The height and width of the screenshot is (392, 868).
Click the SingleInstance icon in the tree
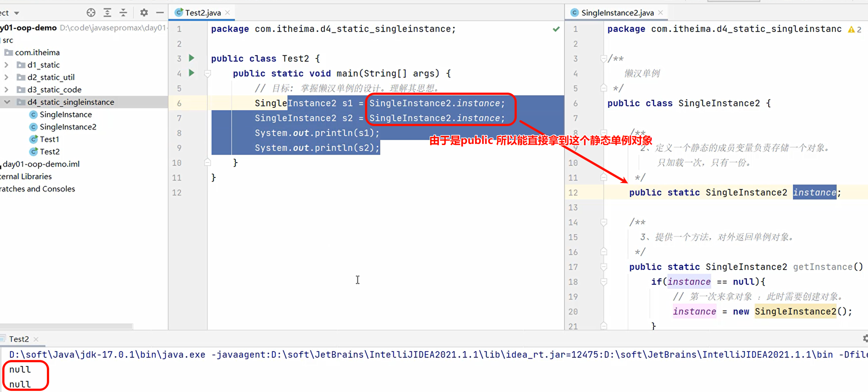[x=33, y=115]
